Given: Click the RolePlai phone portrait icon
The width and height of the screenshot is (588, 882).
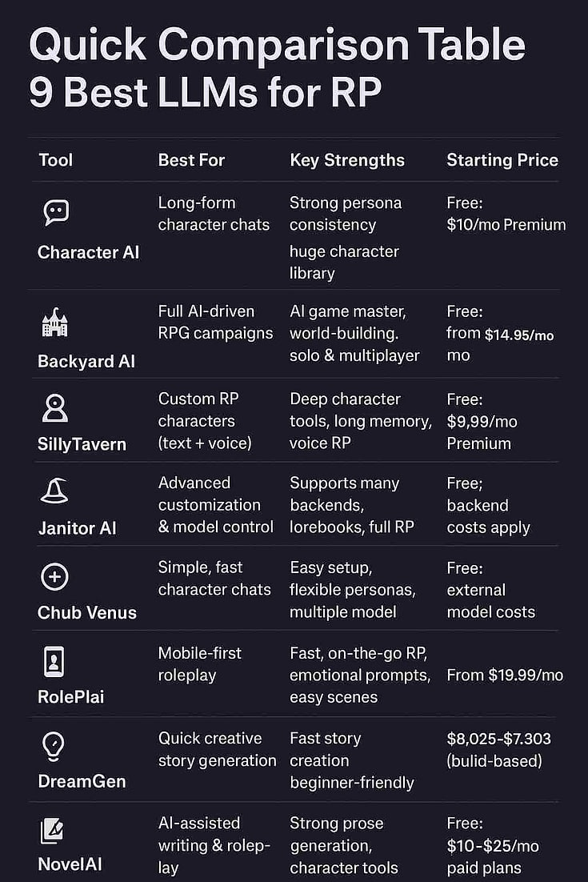Looking at the screenshot, I should (x=54, y=661).
